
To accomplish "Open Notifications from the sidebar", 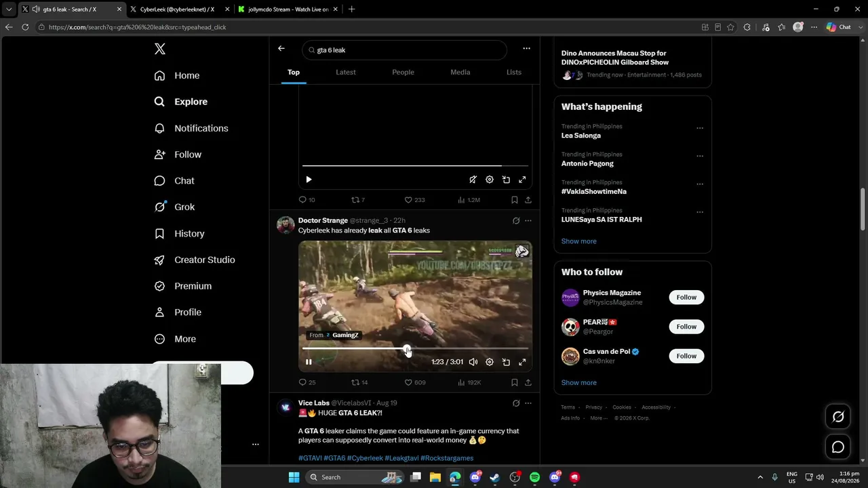I will coord(191,128).
